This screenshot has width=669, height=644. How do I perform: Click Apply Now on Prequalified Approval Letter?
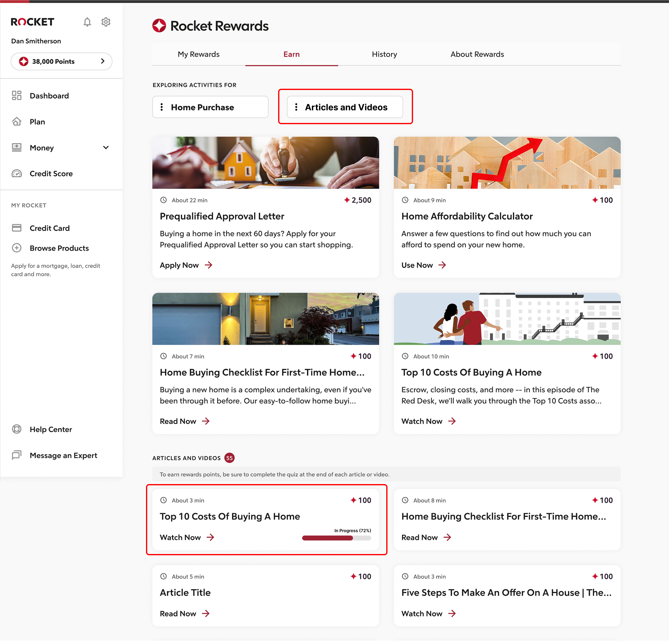[186, 265]
